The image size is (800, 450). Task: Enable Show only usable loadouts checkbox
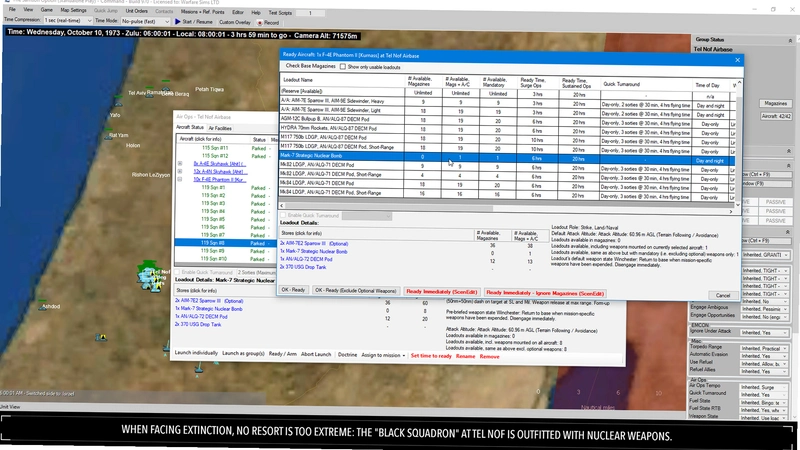pyautogui.click(x=343, y=67)
